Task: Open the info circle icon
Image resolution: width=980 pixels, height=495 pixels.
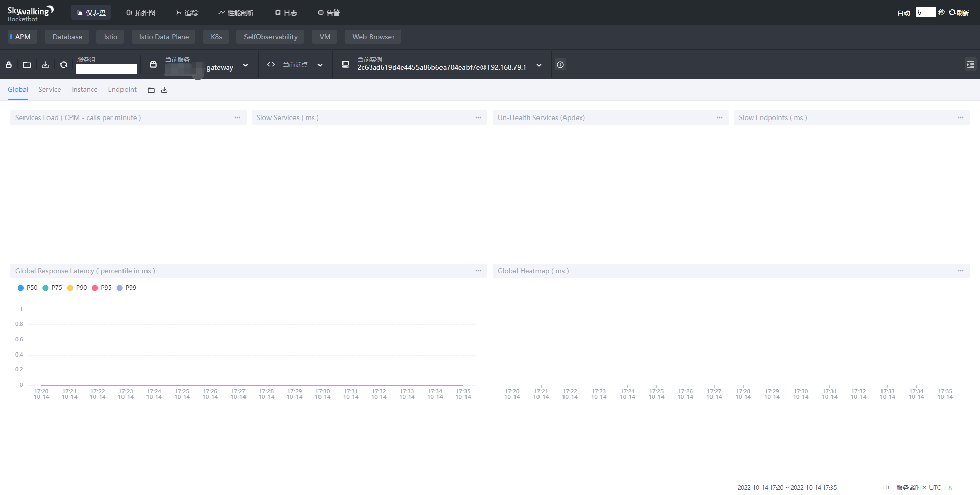Action: click(560, 65)
